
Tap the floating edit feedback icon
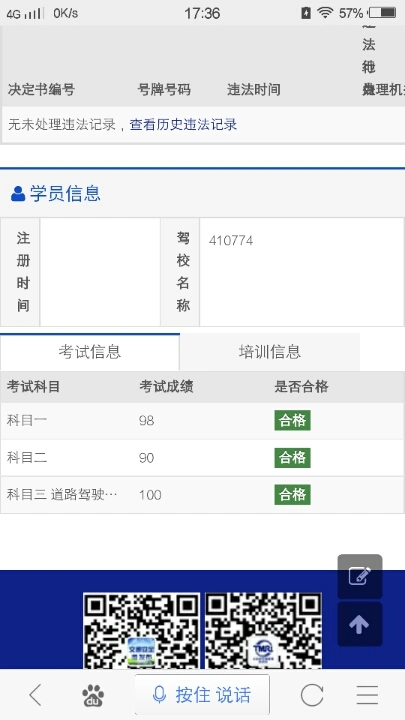[360, 576]
